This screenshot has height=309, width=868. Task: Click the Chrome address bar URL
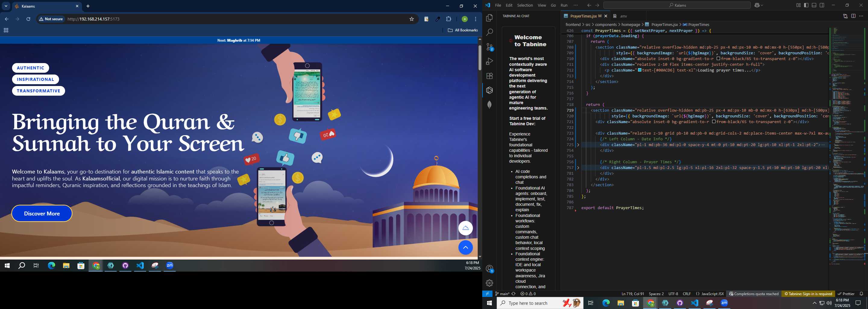coord(93,19)
